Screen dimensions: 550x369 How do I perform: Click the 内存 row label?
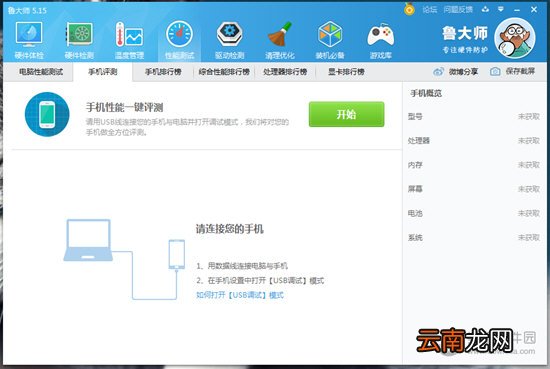(x=415, y=165)
